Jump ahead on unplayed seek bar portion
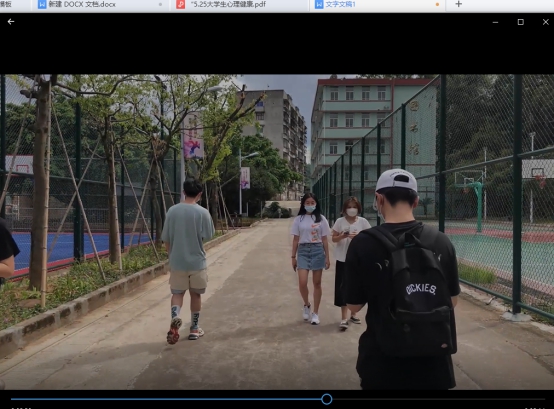Viewport: 554px width, 409px height. point(438,399)
